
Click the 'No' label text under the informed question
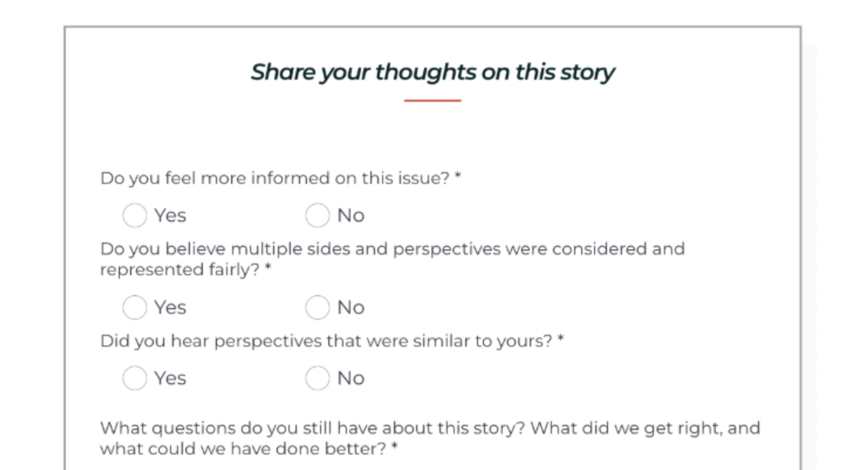350,215
